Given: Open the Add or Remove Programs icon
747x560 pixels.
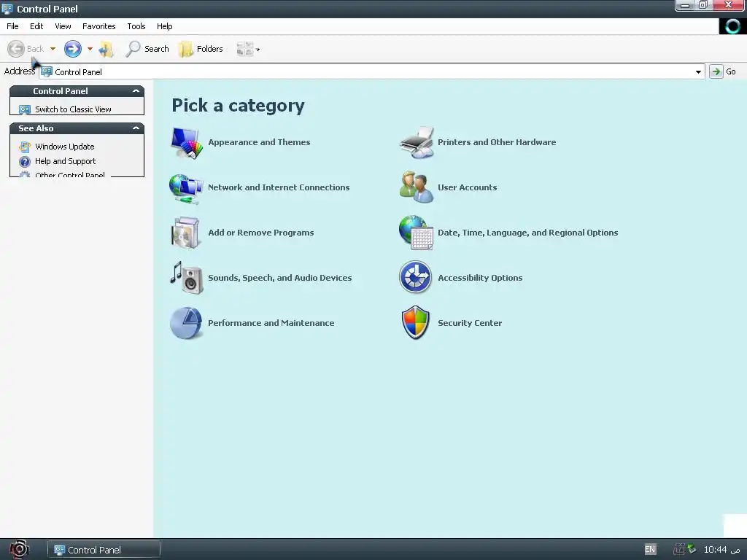Looking at the screenshot, I should point(185,233).
